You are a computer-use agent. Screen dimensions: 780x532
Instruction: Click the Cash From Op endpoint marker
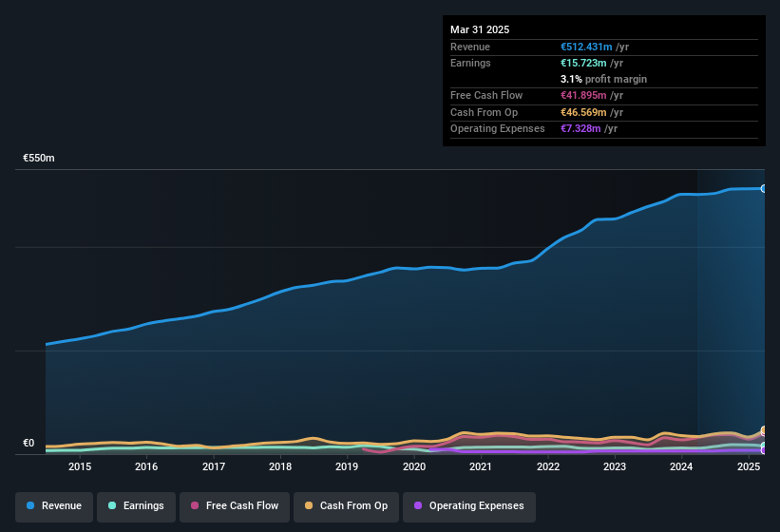pyautogui.click(x=764, y=430)
